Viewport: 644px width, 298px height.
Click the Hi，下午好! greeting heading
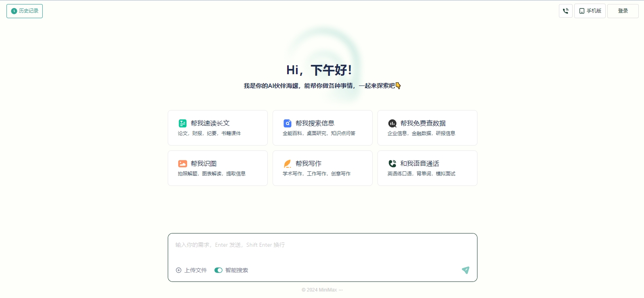pos(319,70)
